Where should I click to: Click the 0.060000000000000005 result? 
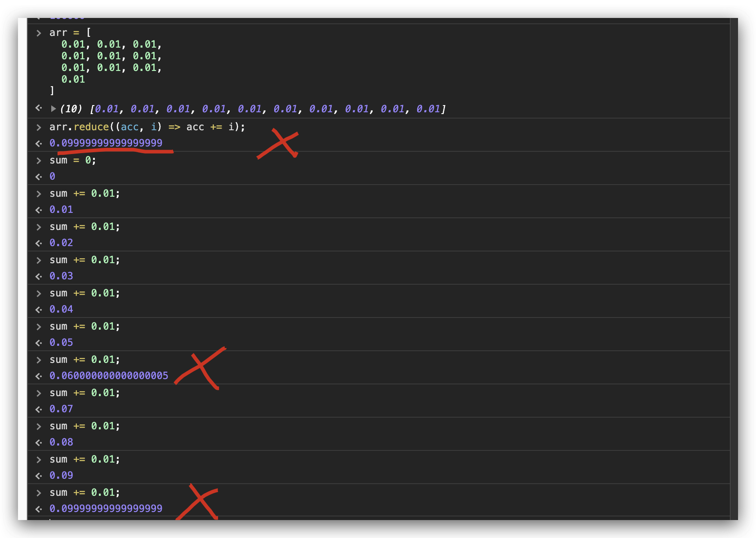109,376
